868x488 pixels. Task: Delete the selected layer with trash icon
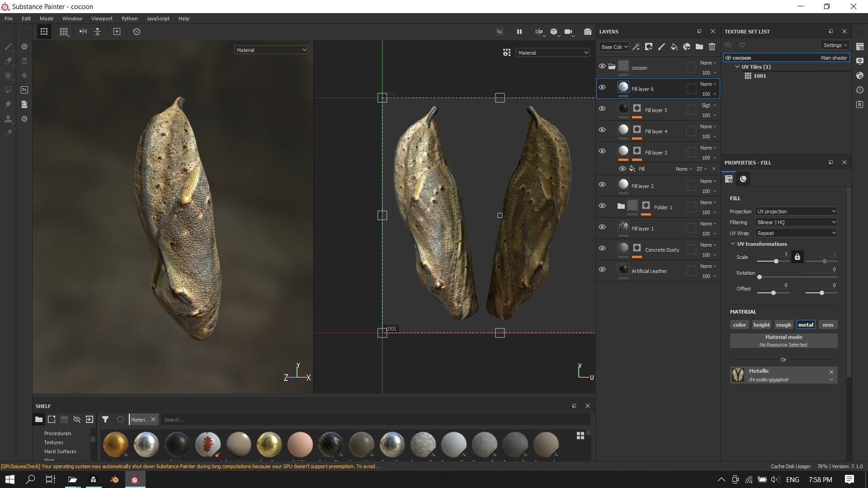712,47
